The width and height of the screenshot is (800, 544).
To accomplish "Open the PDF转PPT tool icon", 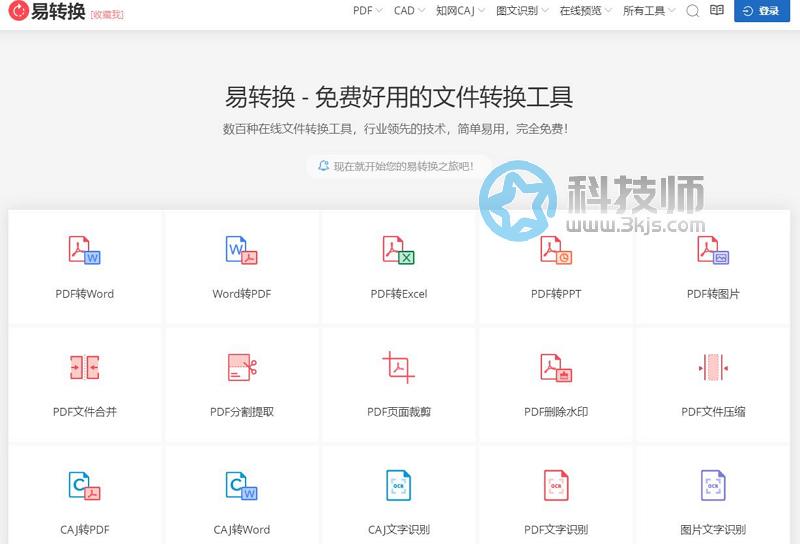I will [556, 250].
